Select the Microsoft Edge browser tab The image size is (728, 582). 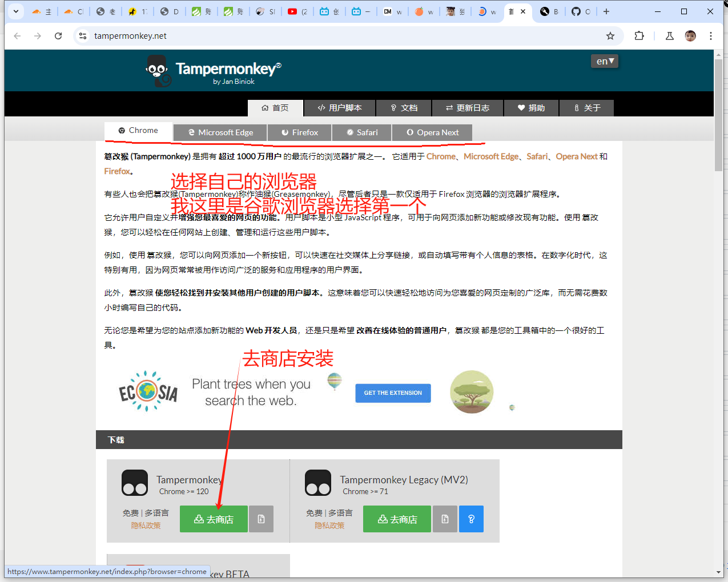[x=220, y=132]
